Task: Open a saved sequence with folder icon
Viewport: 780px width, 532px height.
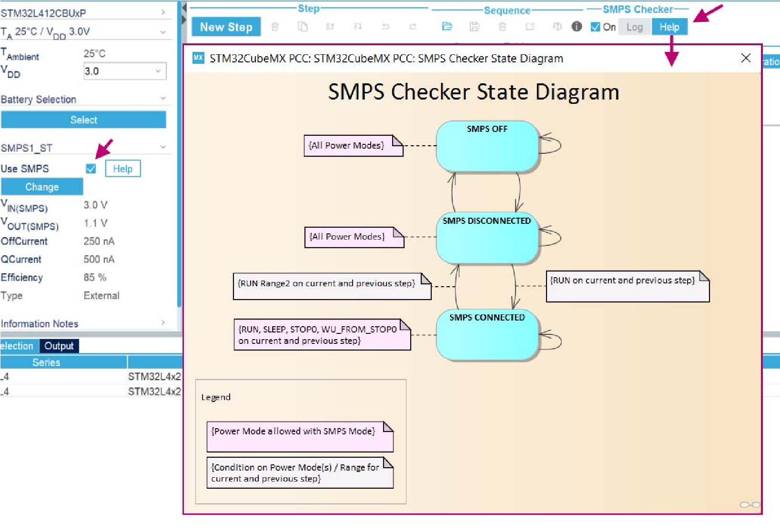Action: tap(447, 27)
